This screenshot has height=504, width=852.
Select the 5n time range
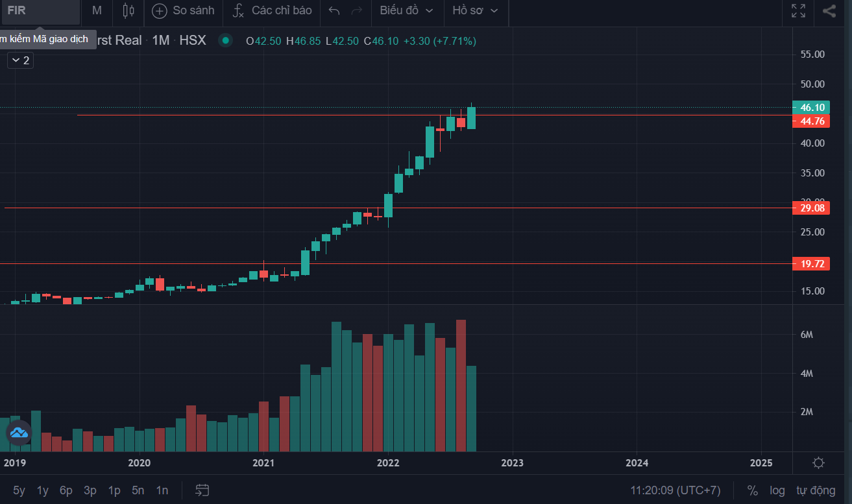[138, 490]
